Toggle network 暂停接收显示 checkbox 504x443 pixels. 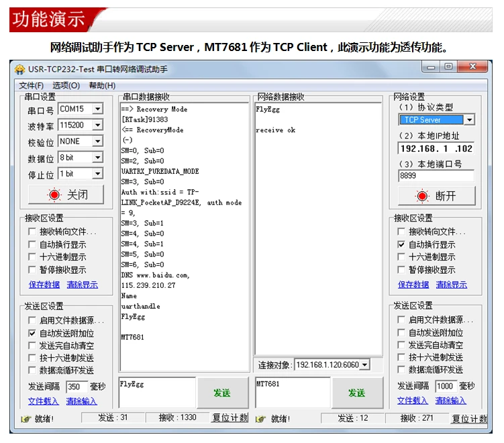(x=401, y=270)
